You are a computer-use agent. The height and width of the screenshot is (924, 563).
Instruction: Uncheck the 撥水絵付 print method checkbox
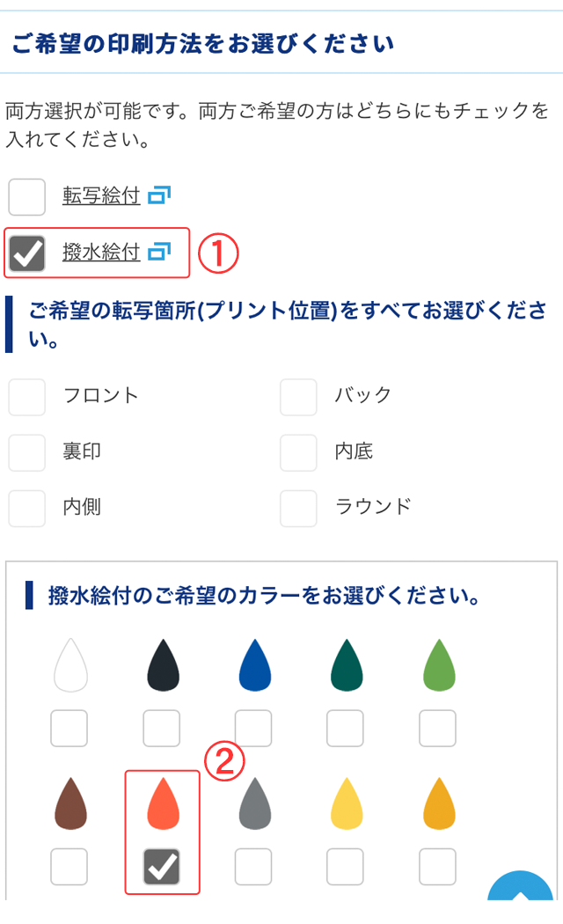pyautogui.click(x=27, y=253)
